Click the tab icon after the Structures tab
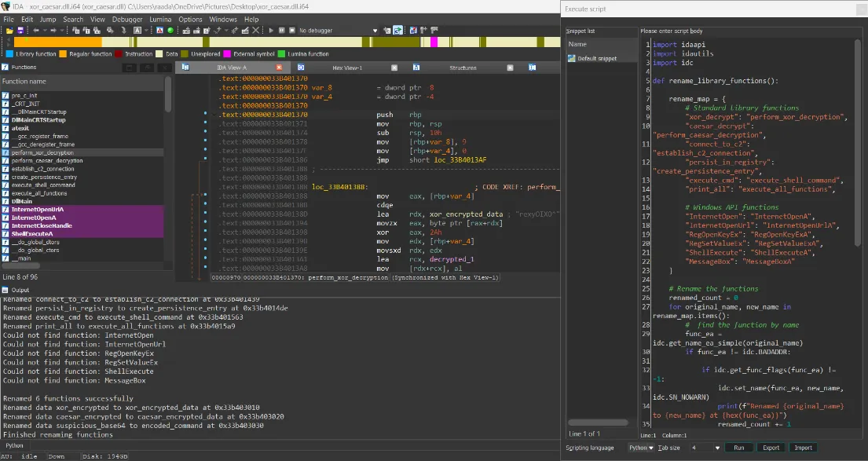868x461 pixels. (x=532, y=68)
